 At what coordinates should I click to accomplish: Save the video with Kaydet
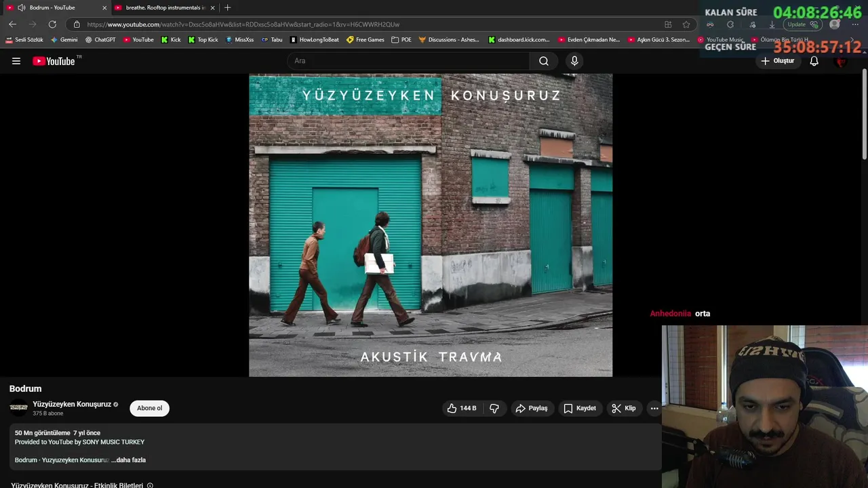point(580,408)
